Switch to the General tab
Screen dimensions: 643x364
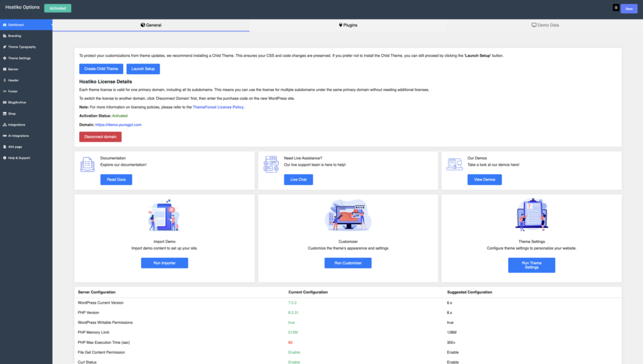coord(151,25)
